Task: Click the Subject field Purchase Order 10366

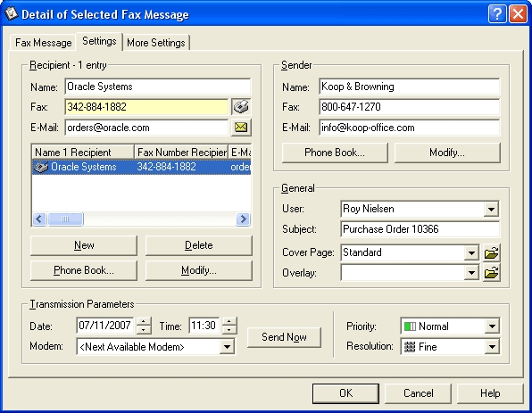Action: pos(420,229)
